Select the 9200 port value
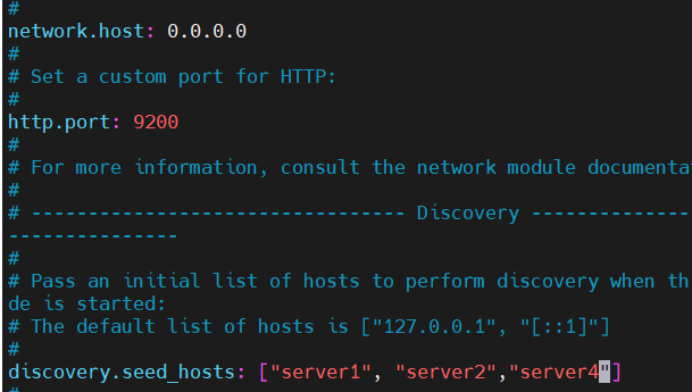Image resolution: width=692 pixels, height=392 pixels. (x=156, y=122)
